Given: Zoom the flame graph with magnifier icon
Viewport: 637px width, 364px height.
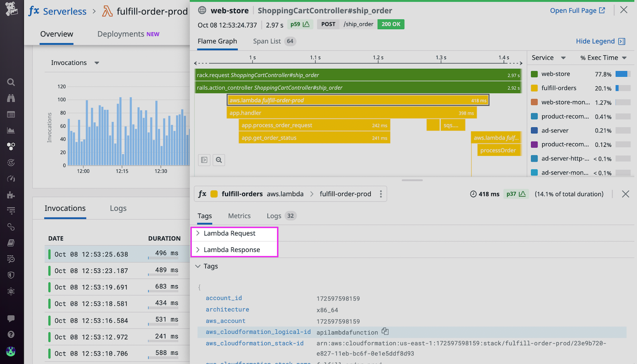Looking at the screenshot, I should 219,160.
